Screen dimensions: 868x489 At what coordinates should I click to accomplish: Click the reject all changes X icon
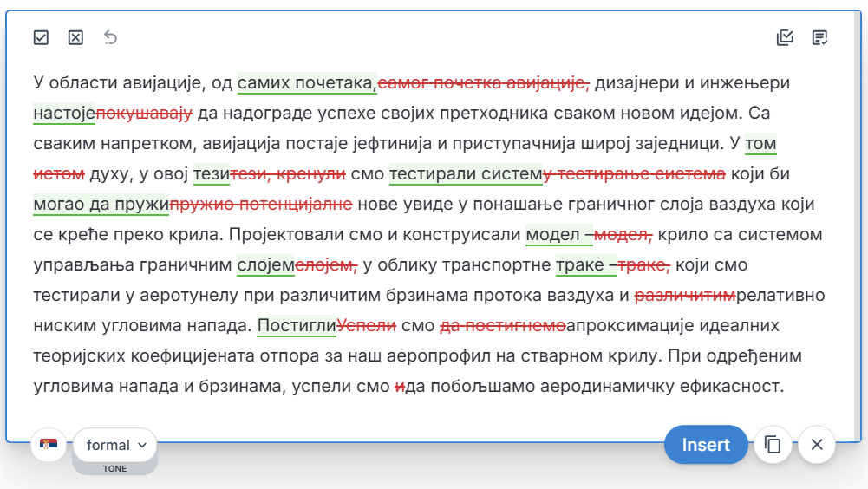pos(75,37)
